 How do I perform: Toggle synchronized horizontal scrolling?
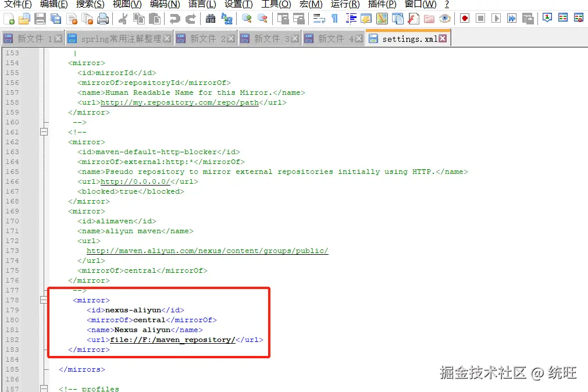pyautogui.click(x=299, y=19)
